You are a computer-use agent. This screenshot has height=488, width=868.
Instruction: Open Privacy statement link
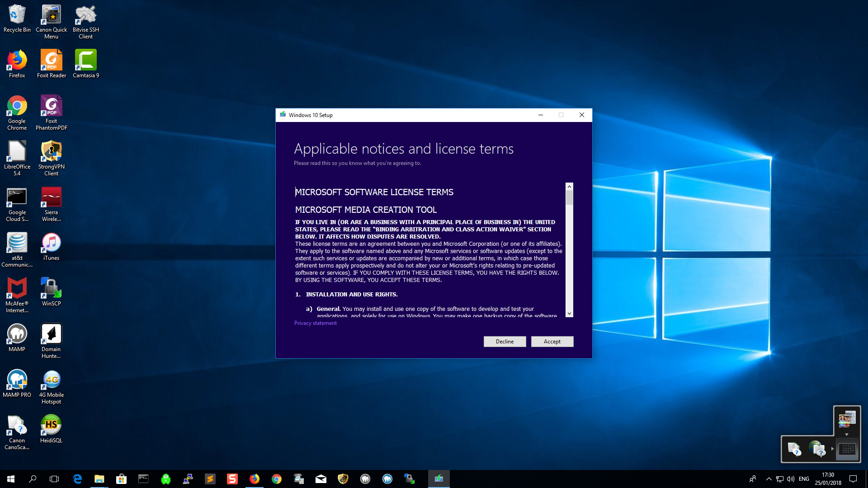316,323
